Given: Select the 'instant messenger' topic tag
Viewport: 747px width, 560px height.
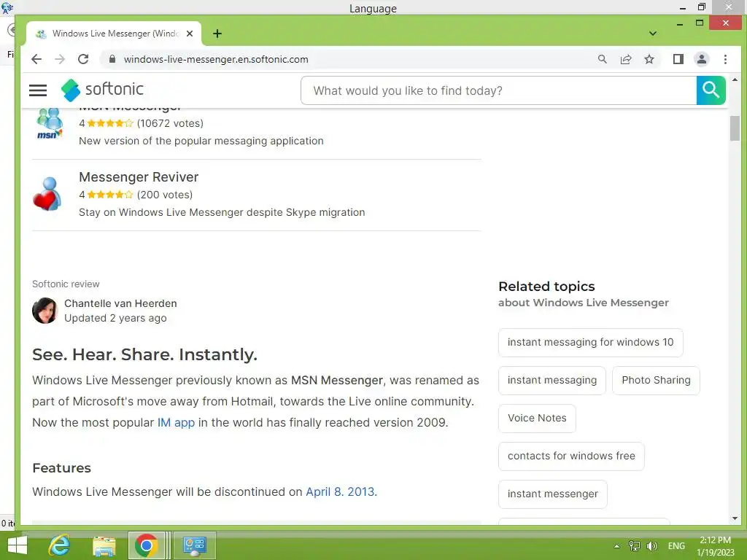Looking at the screenshot, I should (x=553, y=494).
